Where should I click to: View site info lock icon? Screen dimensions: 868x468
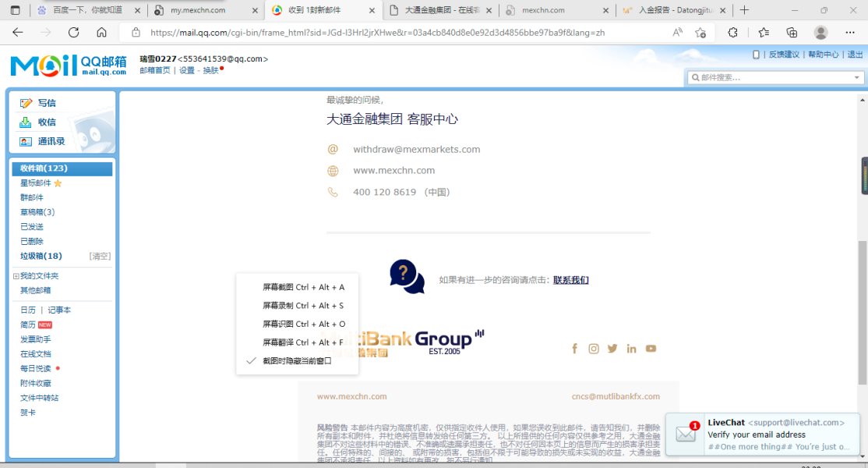point(136,33)
